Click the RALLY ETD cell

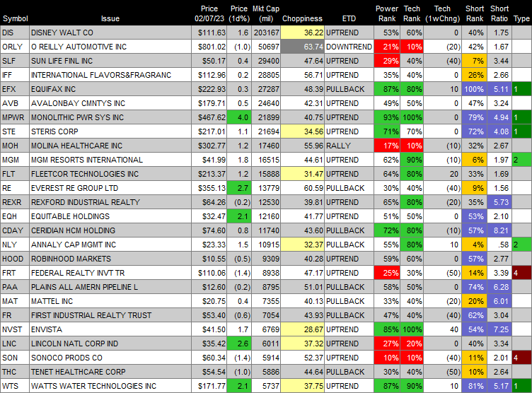(x=349, y=146)
